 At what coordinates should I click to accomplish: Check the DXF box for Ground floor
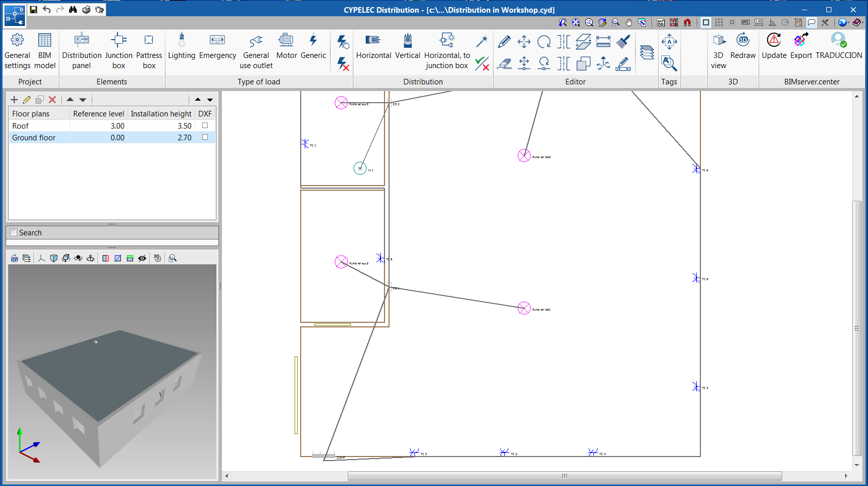[x=205, y=137]
